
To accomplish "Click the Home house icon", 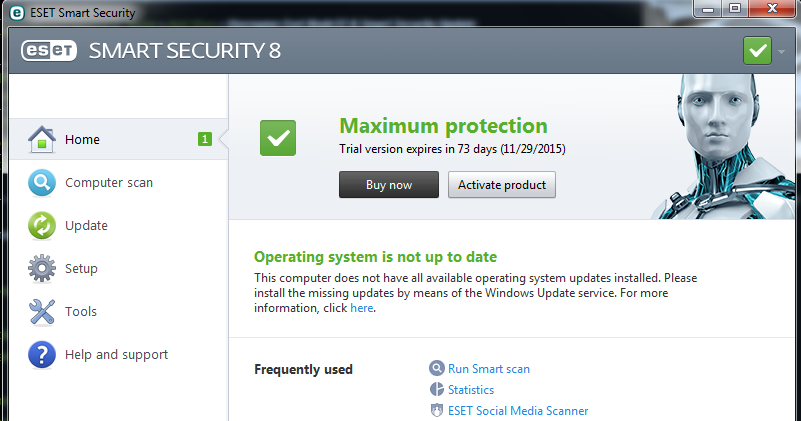I will click(x=42, y=139).
